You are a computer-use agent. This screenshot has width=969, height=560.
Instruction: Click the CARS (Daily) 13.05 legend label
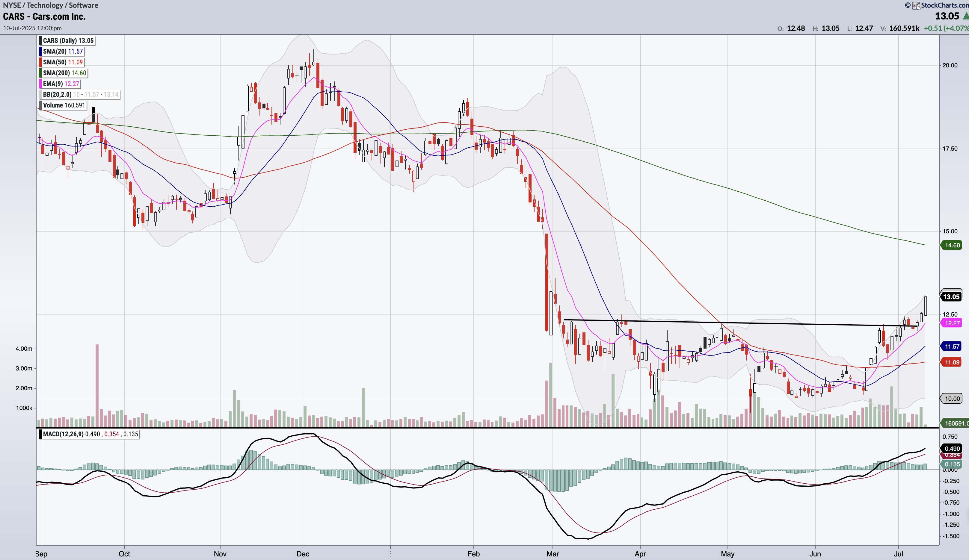(67, 40)
